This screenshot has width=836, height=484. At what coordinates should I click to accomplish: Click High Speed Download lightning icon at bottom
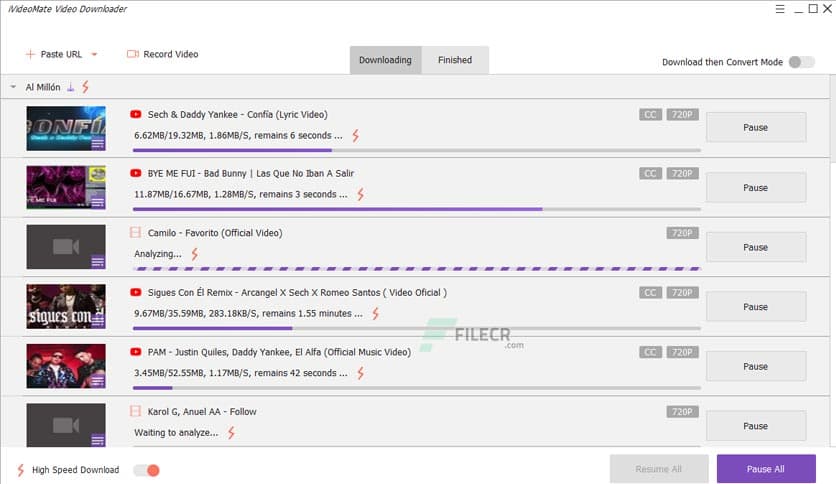(x=20, y=470)
